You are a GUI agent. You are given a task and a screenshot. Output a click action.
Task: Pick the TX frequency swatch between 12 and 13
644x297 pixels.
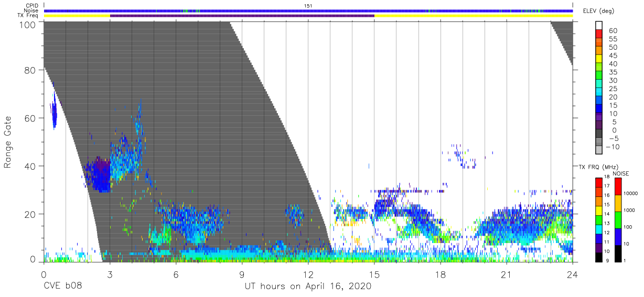pyautogui.click(x=598, y=228)
